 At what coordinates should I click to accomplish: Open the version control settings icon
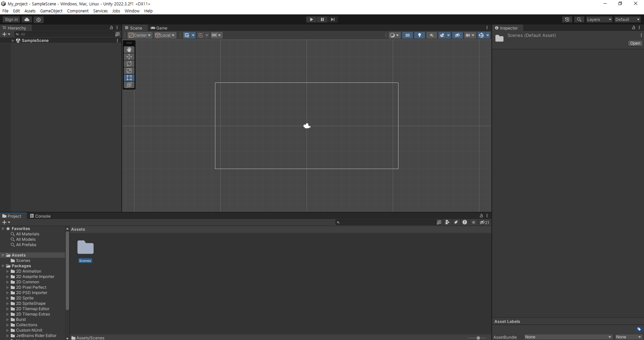[x=39, y=19]
